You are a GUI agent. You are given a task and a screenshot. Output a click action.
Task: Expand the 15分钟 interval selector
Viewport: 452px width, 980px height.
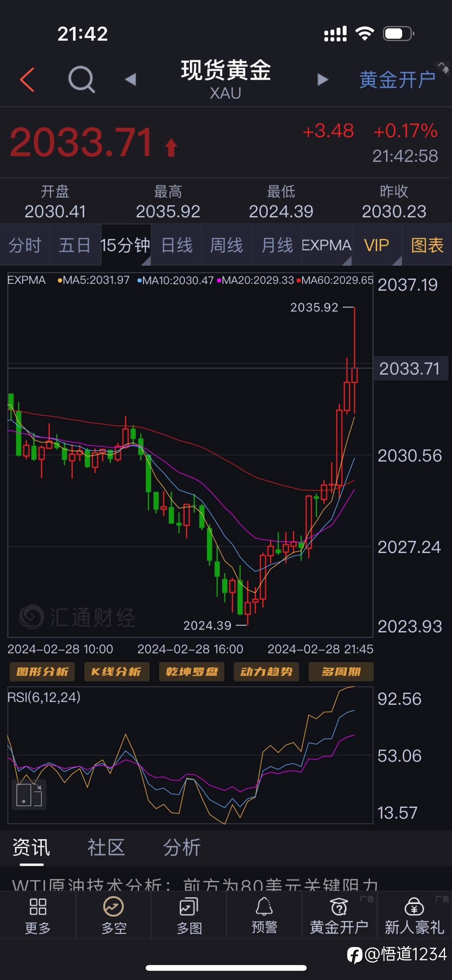pyautogui.click(x=126, y=245)
